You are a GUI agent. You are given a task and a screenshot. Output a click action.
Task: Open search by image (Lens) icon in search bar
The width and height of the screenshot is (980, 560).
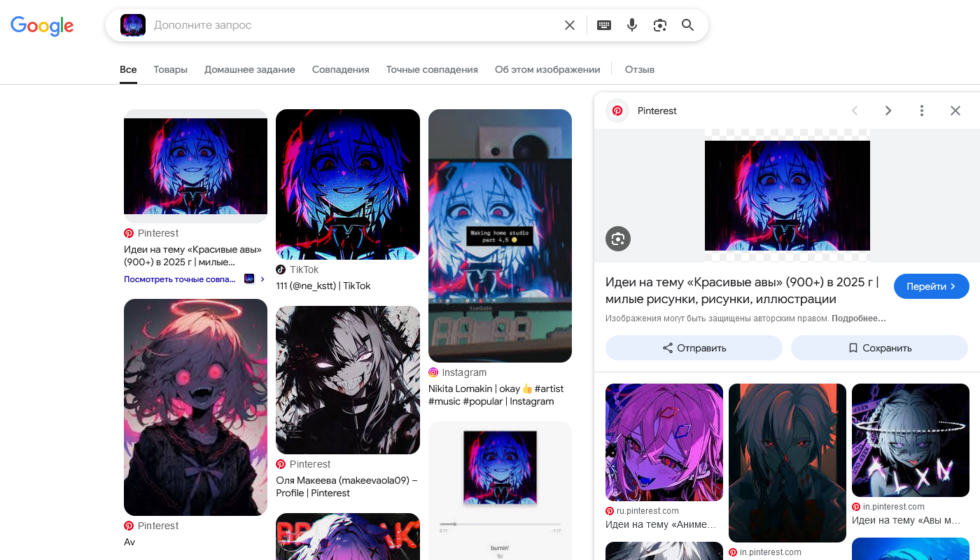click(660, 25)
